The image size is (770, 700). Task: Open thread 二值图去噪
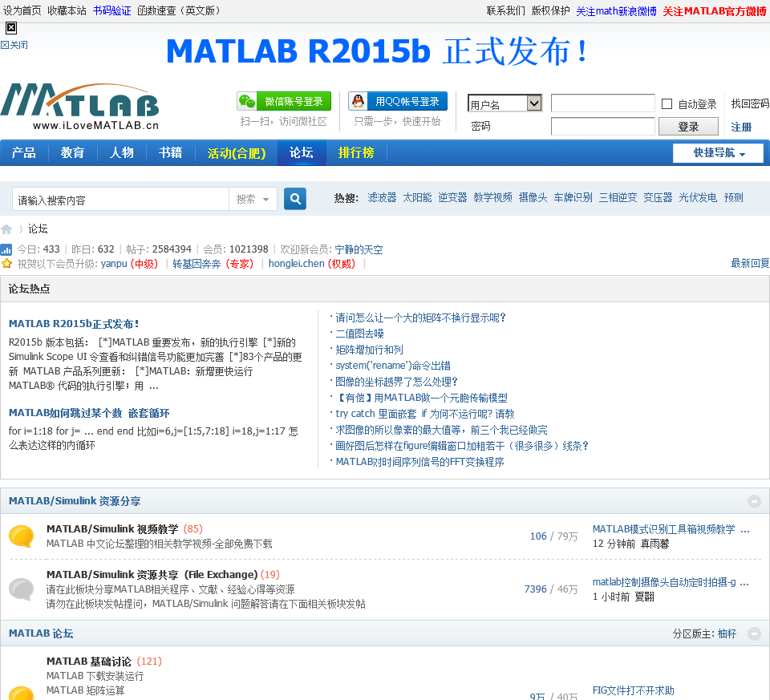[x=359, y=334]
